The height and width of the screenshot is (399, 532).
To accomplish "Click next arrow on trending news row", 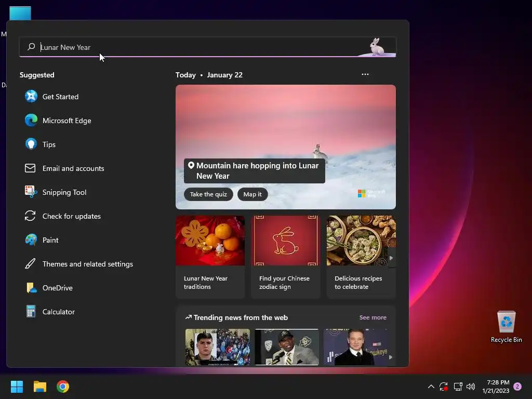I will pyautogui.click(x=391, y=357).
